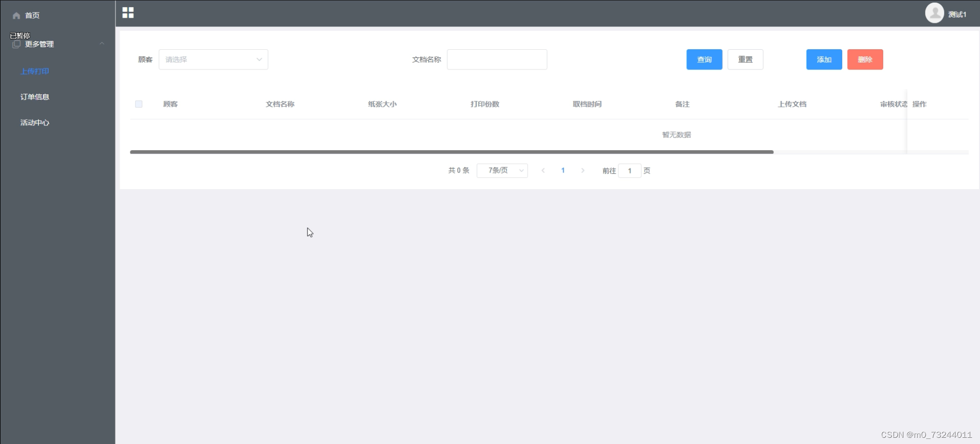The height and width of the screenshot is (444, 980).
Task: Click the 更多管理 menu icon
Action: tap(17, 44)
